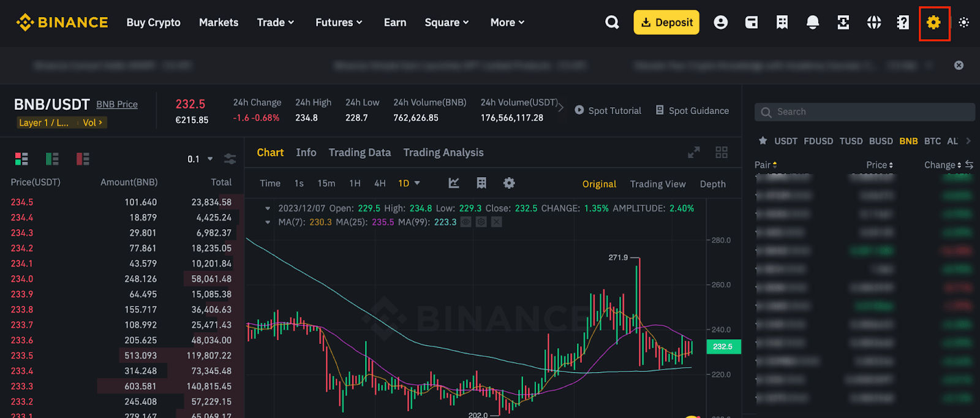Open the orders receipt icon in header
The image size is (980, 418).
[782, 23]
